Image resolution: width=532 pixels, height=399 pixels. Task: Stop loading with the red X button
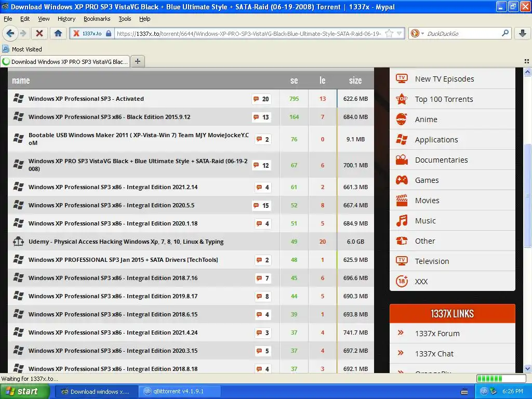pyautogui.click(x=39, y=33)
